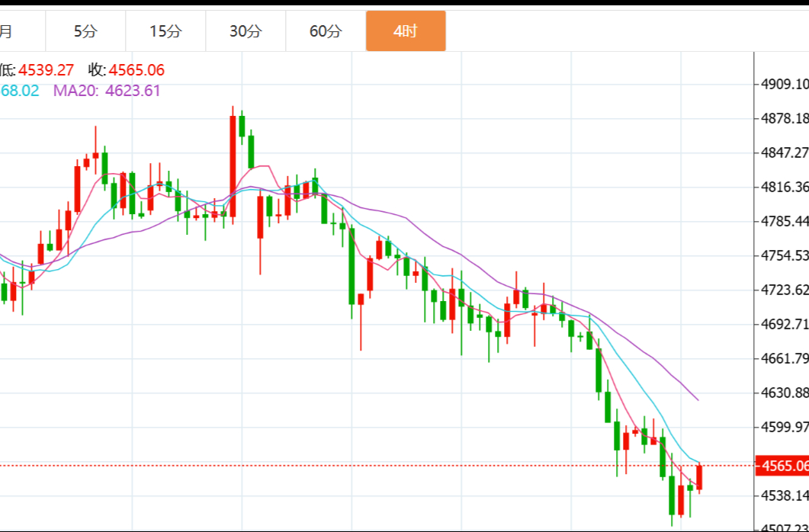This screenshot has width=809, height=532.
Task: Click the 收 closing price 4565.06 in header
Action: (x=136, y=70)
